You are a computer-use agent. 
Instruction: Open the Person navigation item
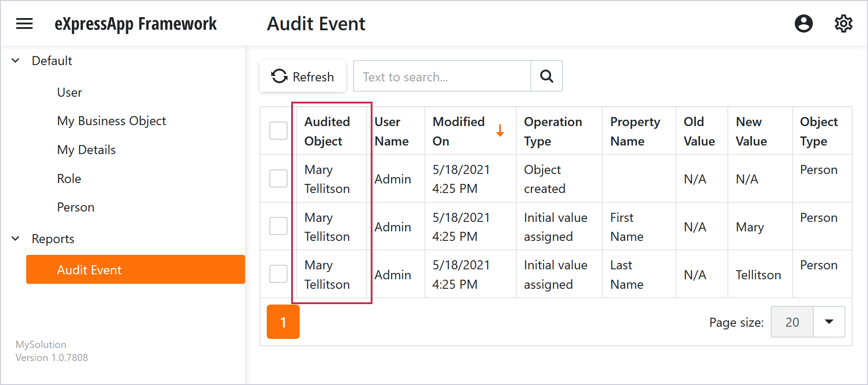click(75, 207)
